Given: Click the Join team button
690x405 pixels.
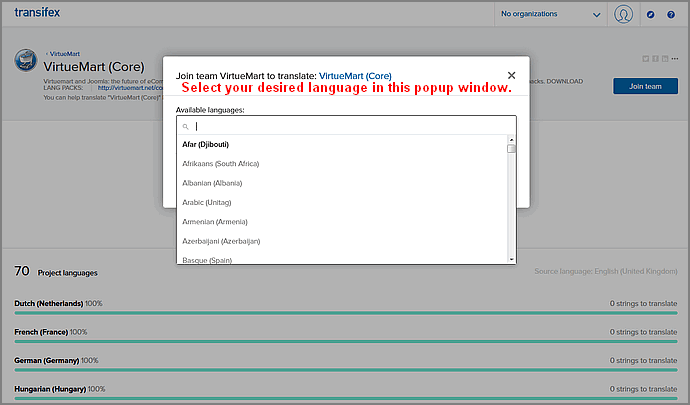Looking at the screenshot, I should [645, 86].
